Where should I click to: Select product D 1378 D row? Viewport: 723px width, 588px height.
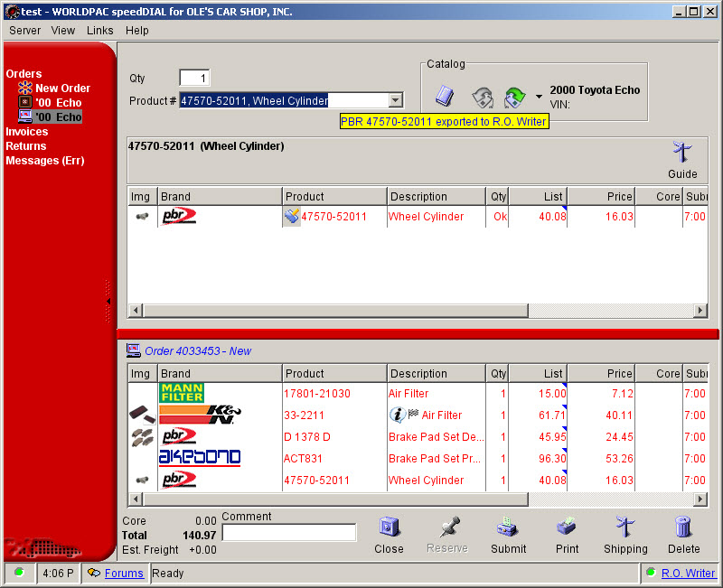[307, 437]
